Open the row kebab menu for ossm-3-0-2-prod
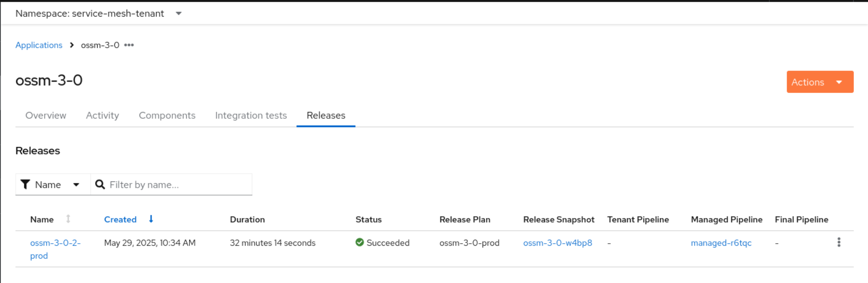This screenshot has width=868, height=283. (839, 242)
